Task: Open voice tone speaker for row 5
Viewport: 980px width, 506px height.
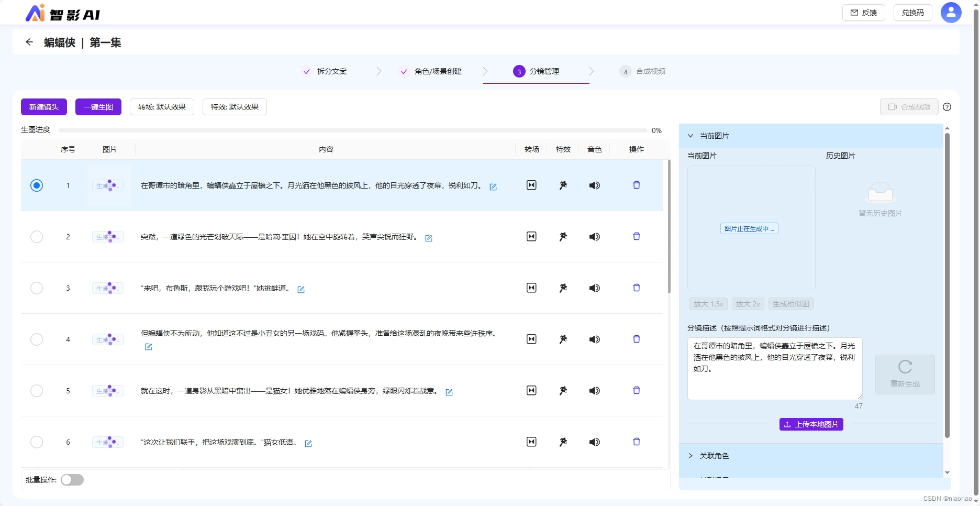Action: pos(594,390)
